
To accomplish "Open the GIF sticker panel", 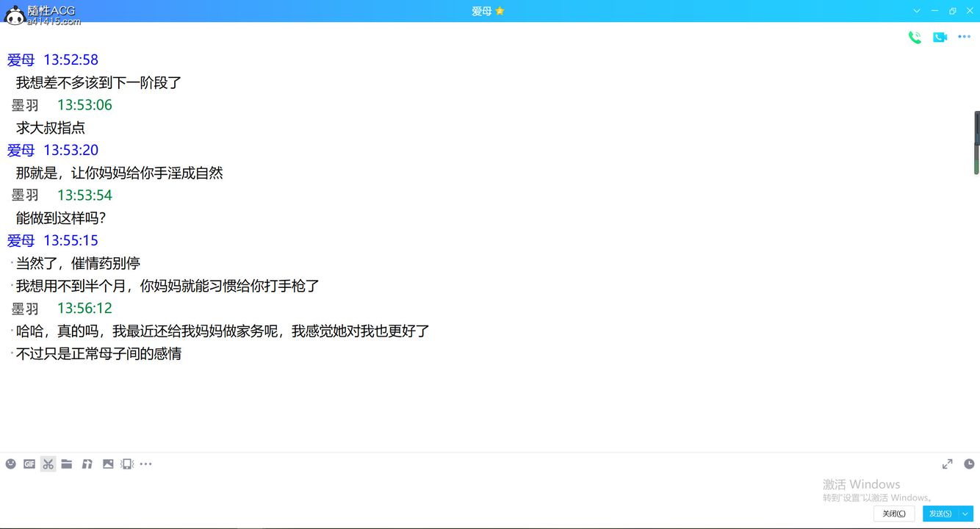I will point(29,464).
